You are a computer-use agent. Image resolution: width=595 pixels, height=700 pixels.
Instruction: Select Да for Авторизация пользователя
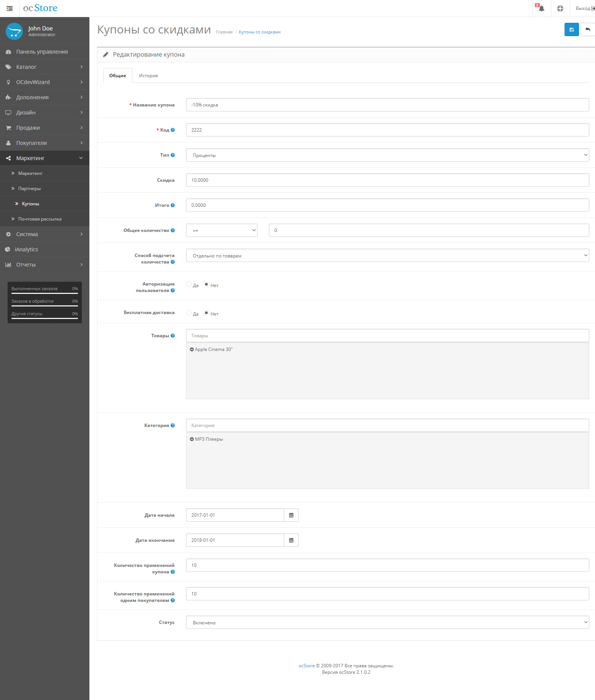coord(189,284)
